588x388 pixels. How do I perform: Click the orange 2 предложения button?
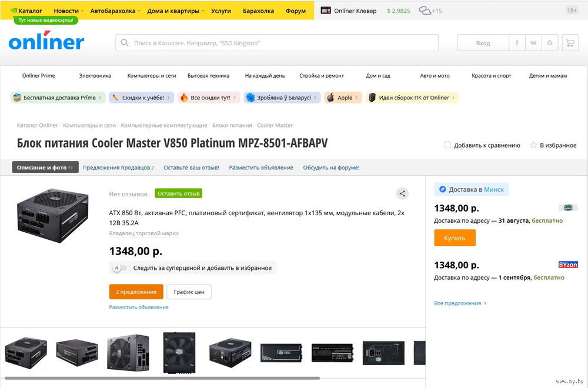coord(136,292)
